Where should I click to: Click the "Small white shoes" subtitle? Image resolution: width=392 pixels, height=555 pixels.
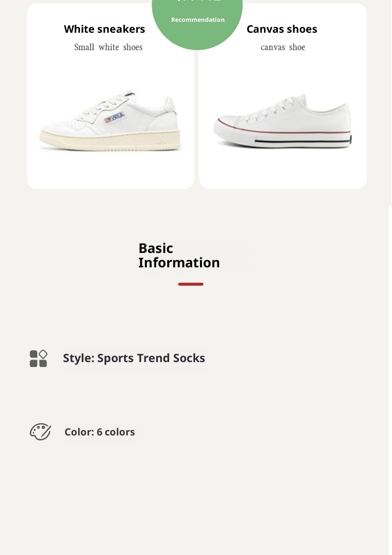108,47
